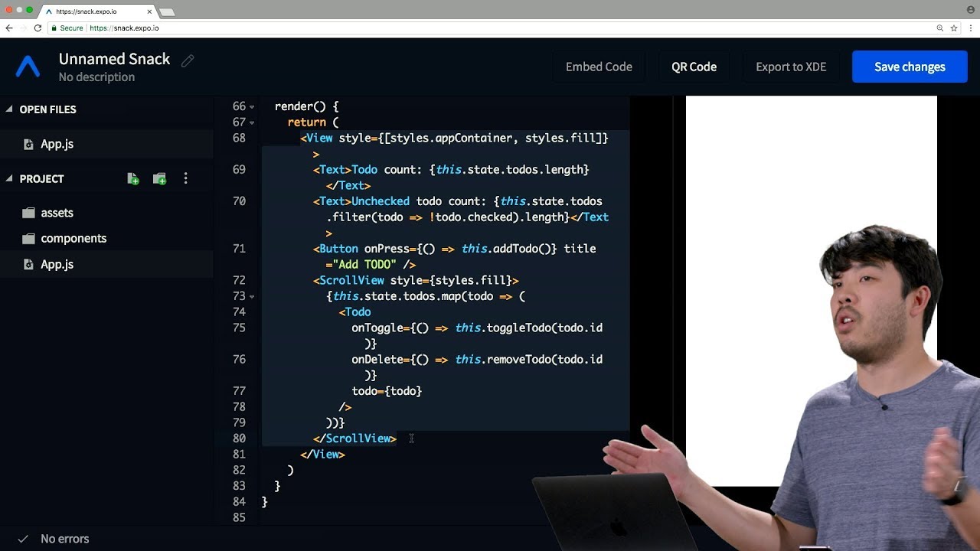Collapse the PROJECT section

10,178
